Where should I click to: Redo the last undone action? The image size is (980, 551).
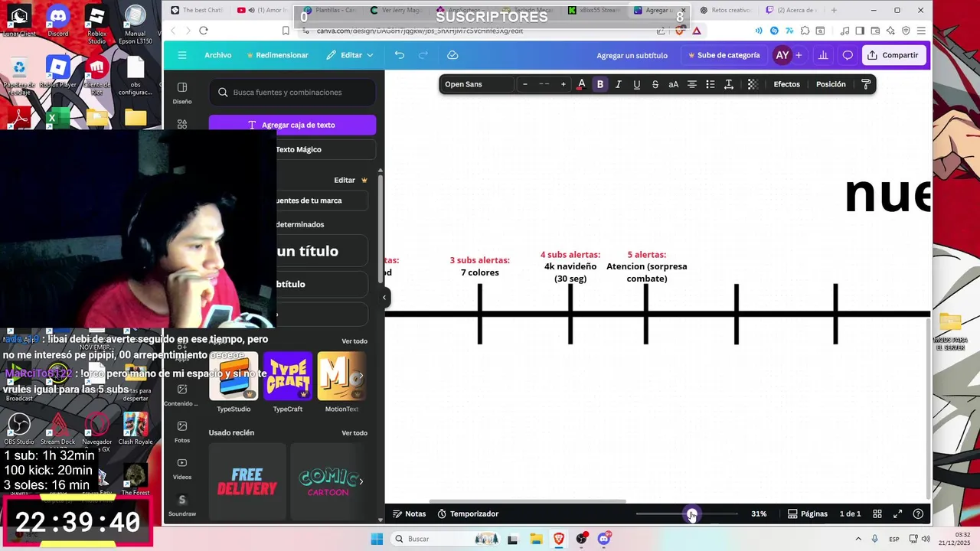[423, 55]
